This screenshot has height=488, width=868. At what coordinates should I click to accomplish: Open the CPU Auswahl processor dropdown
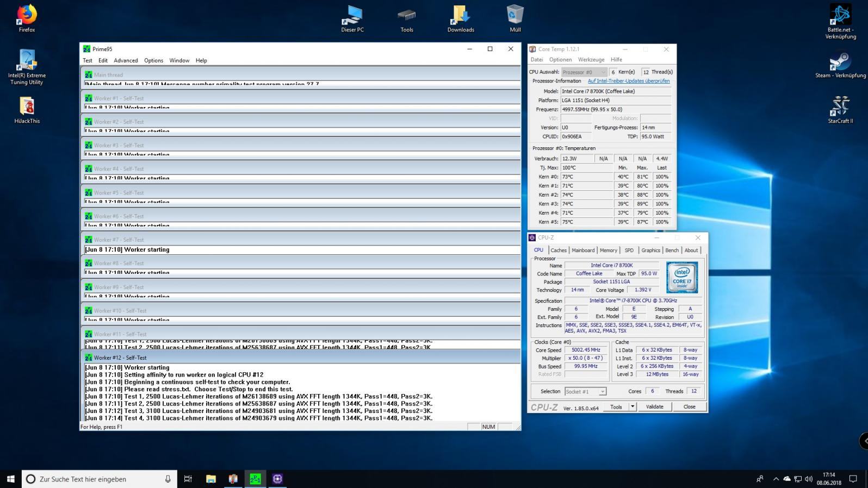(x=584, y=72)
